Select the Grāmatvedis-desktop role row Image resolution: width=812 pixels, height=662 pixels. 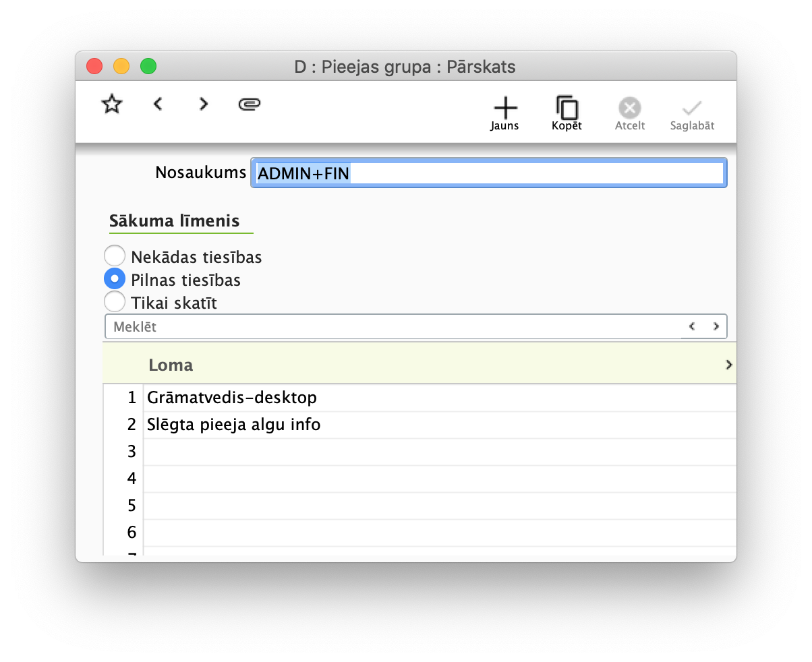[x=232, y=397]
